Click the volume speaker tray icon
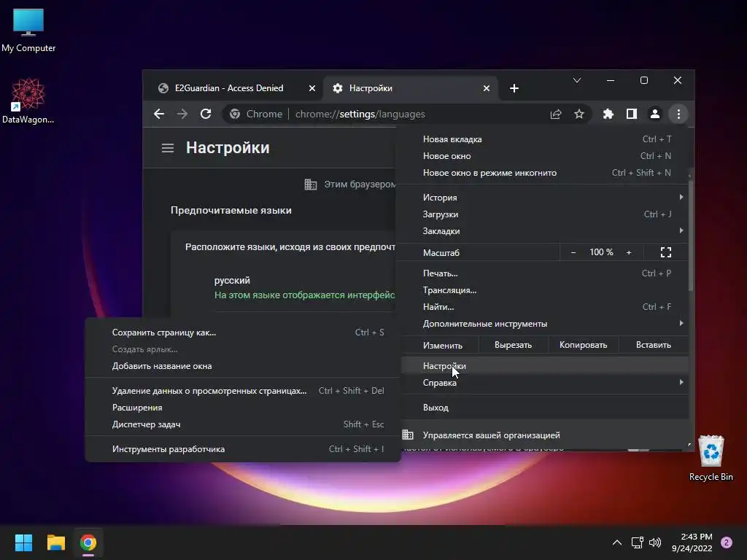 [x=656, y=542]
